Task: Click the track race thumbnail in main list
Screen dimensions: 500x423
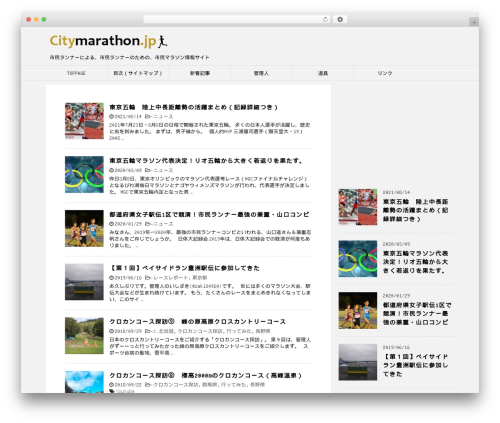Action: [84, 121]
